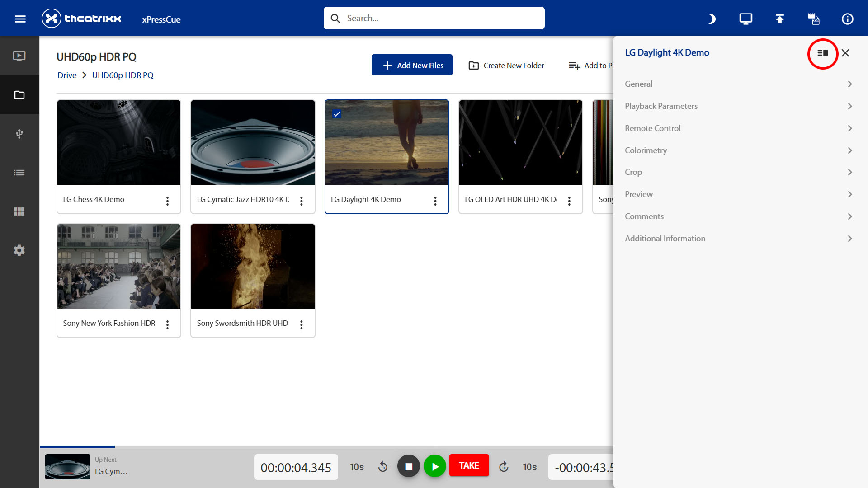Open the info icon in header
Screen dimensions: 868x488
pyautogui.click(x=848, y=19)
